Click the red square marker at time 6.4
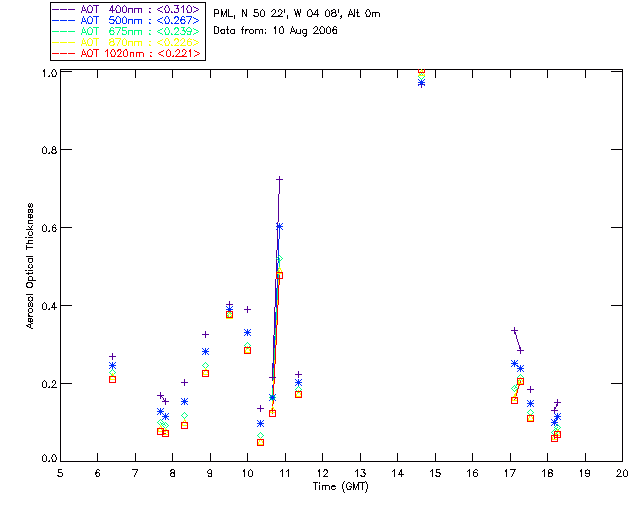Screen dimensions: 640x512 click(x=113, y=379)
